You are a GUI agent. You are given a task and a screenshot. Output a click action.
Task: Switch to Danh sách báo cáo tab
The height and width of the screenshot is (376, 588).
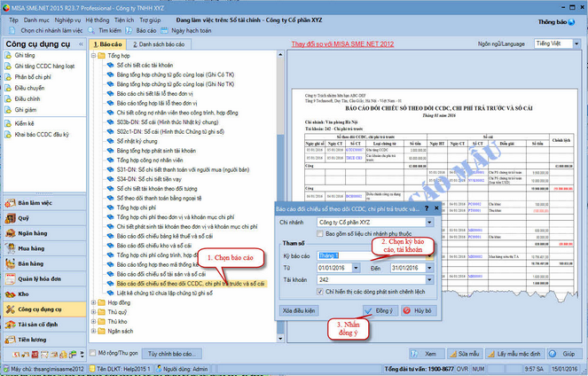[x=159, y=44]
